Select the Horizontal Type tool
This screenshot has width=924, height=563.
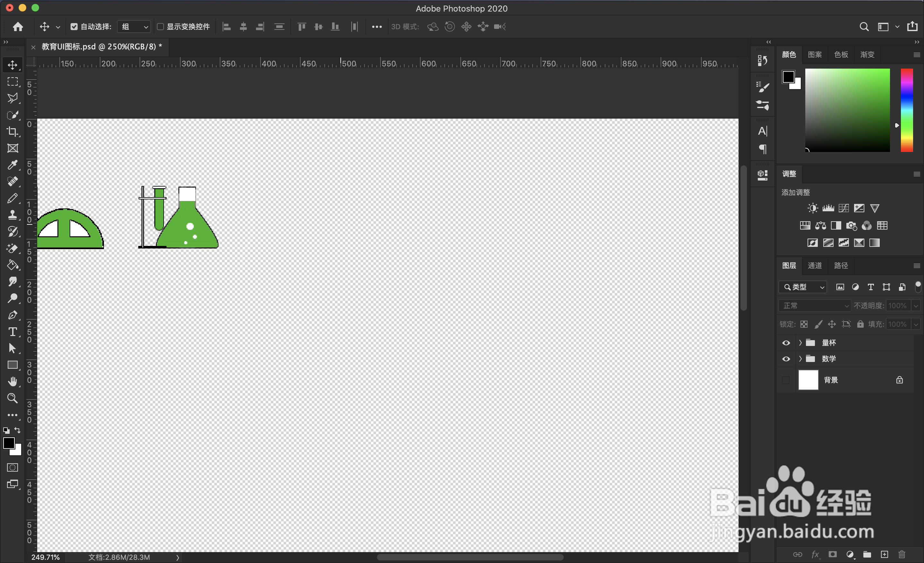pos(13,332)
